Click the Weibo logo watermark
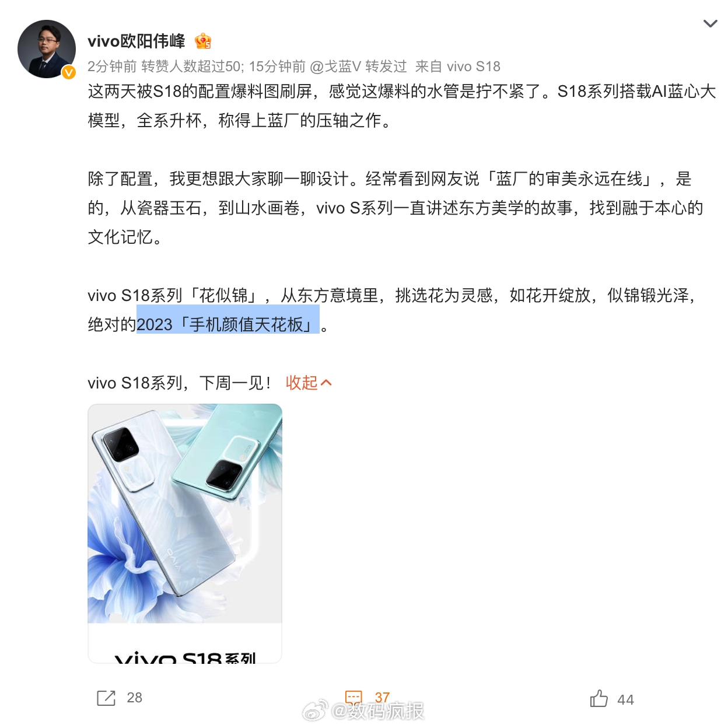 pyautogui.click(x=315, y=711)
